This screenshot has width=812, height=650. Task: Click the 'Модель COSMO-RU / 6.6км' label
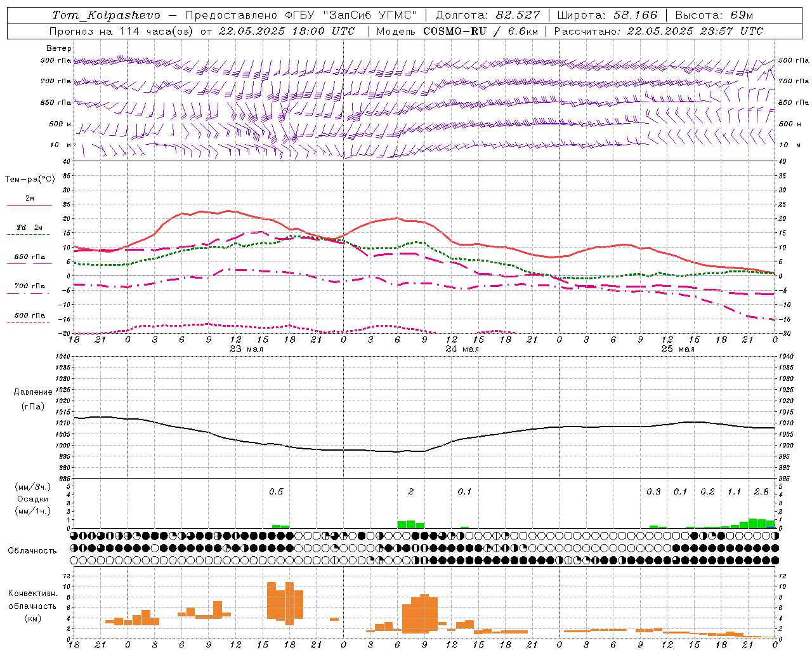click(x=457, y=31)
